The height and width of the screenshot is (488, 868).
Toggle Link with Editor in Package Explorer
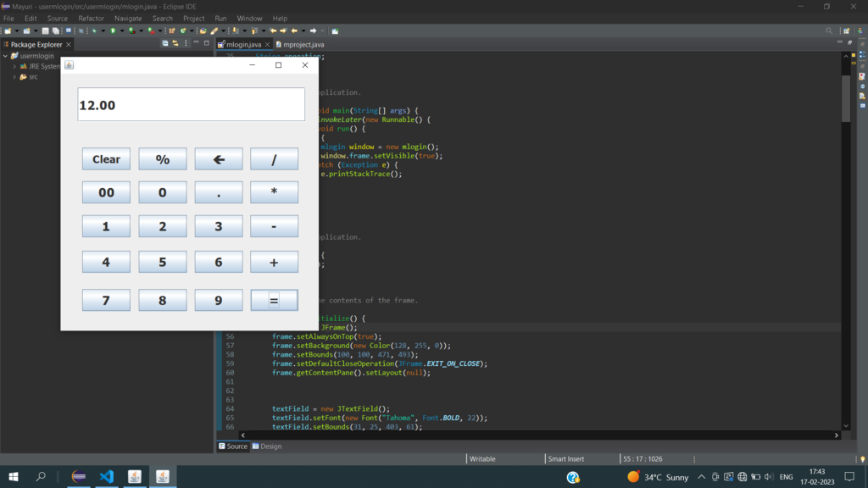pos(175,43)
